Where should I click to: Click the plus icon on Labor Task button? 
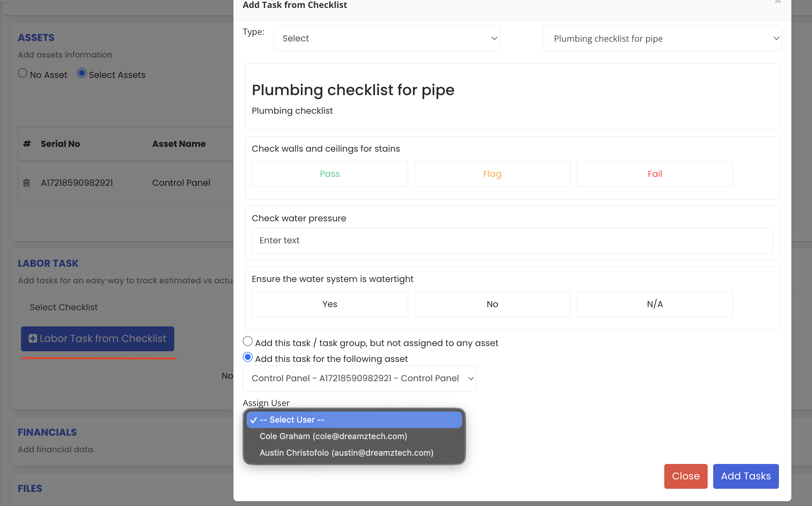pyautogui.click(x=33, y=338)
